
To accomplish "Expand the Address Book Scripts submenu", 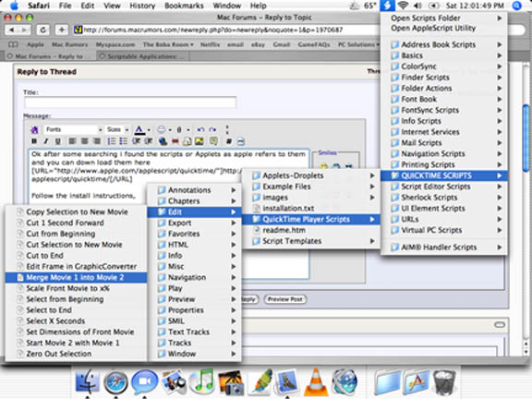I will tap(444, 44).
